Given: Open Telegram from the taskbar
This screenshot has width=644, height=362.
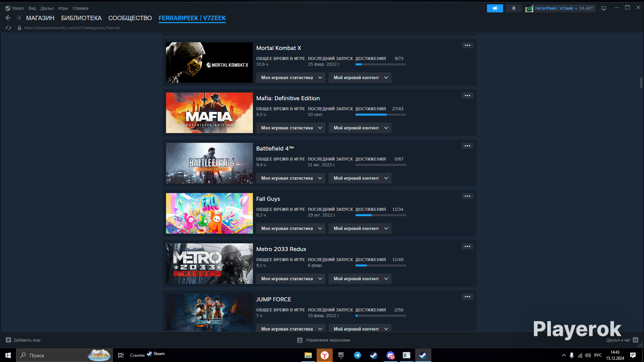Looking at the screenshot, I should (357, 355).
